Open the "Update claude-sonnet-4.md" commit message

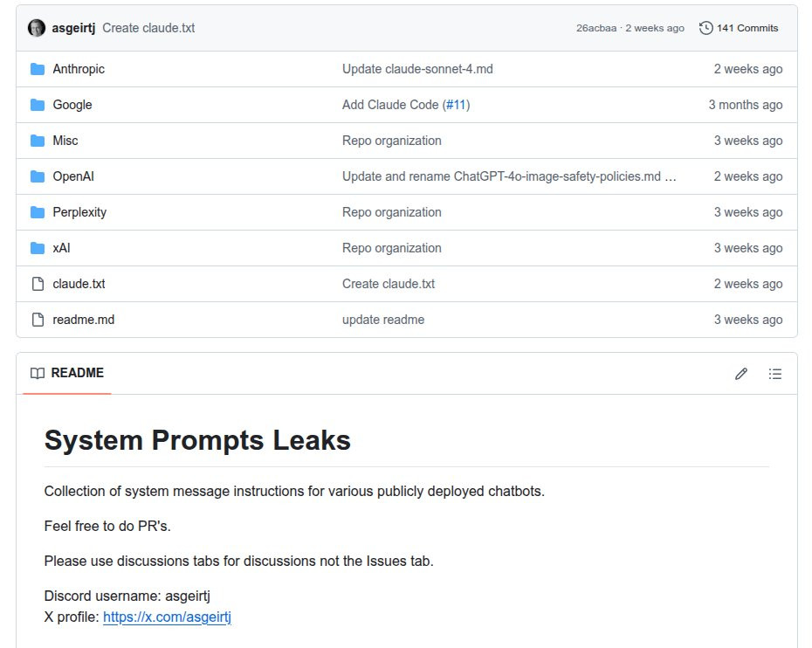[x=417, y=69]
